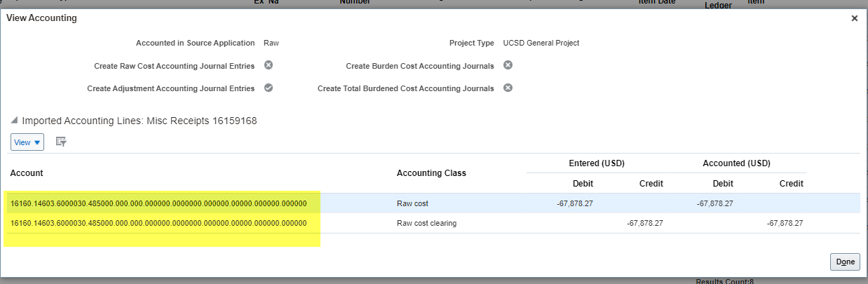
Task: Close the View Accounting dialog with X
Action: tap(854, 18)
